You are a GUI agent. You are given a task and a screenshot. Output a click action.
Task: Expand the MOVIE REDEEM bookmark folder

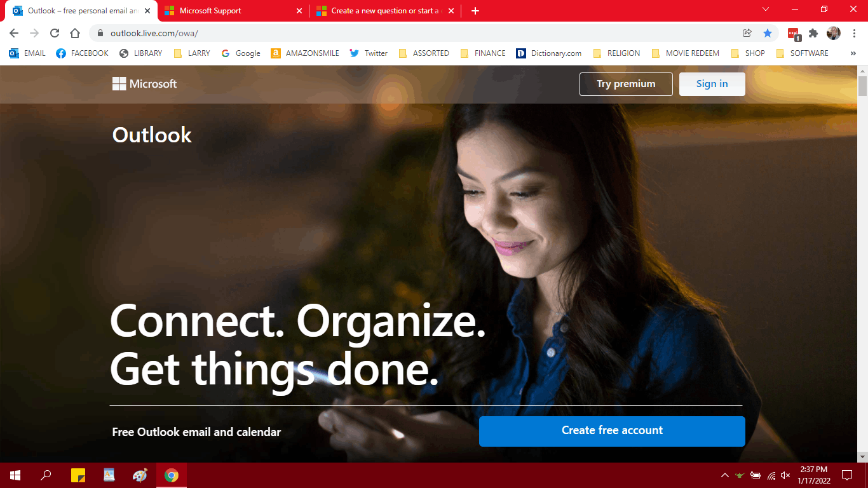(x=685, y=53)
